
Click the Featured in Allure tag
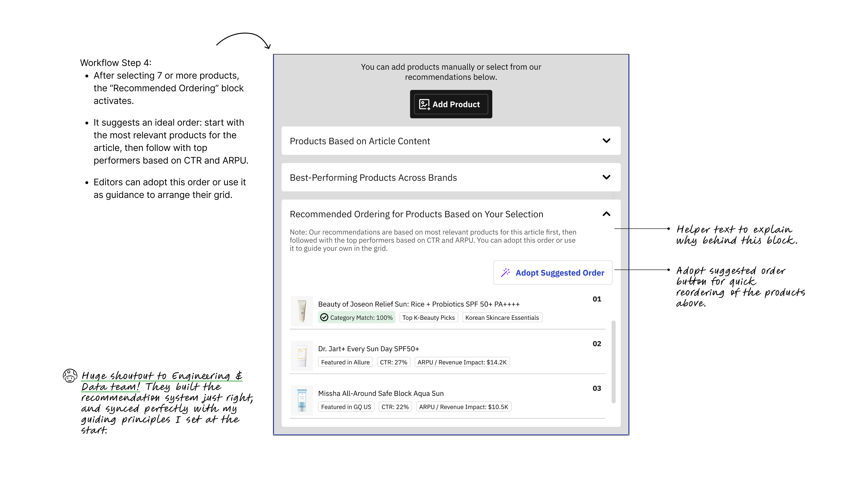[345, 362]
